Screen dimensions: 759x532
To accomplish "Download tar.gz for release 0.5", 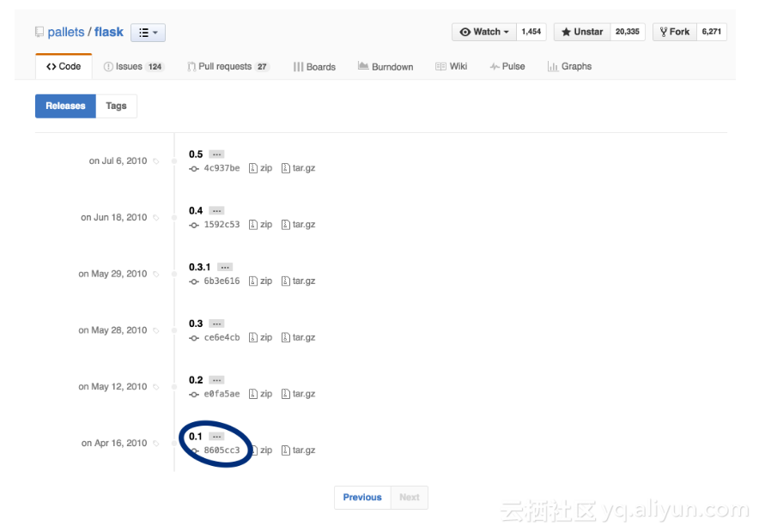I will (x=299, y=168).
